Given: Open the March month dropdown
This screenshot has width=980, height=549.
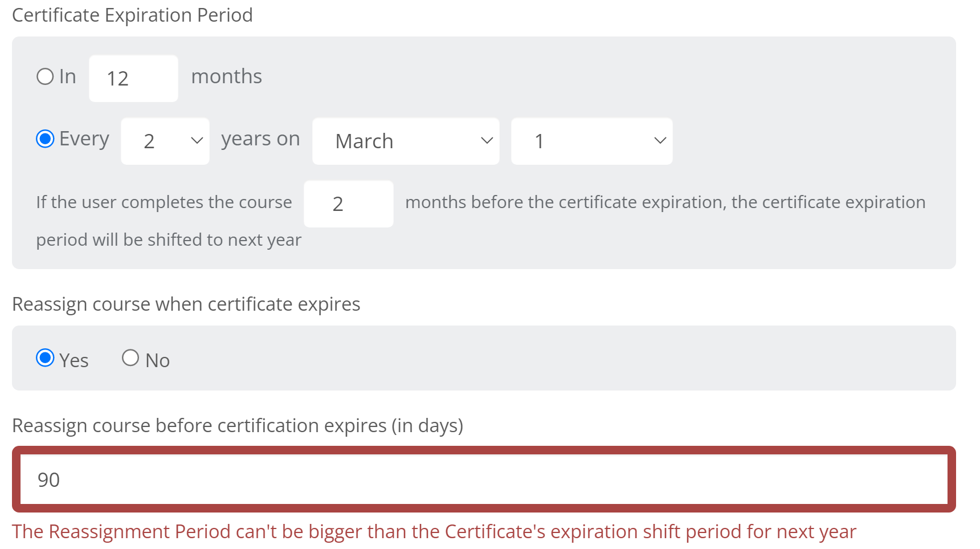Looking at the screenshot, I should (x=405, y=141).
